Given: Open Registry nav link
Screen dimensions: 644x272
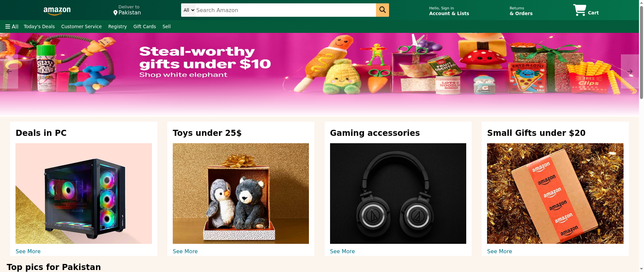Looking at the screenshot, I should pos(117,26).
